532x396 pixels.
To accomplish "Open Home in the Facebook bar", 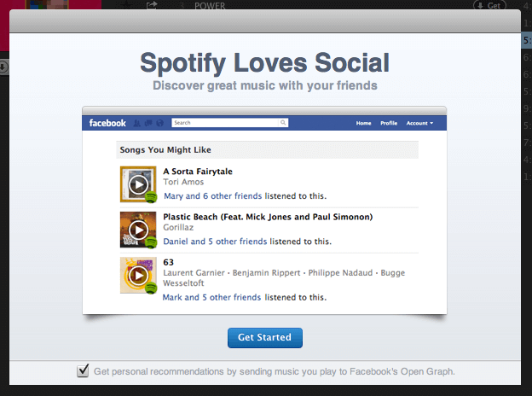I will tap(363, 123).
